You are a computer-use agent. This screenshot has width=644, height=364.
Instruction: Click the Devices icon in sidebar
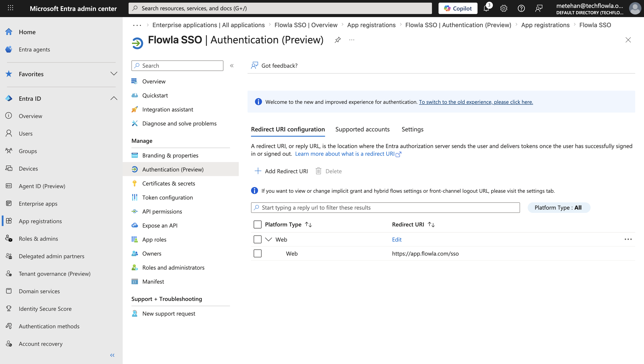pos(9,168)
